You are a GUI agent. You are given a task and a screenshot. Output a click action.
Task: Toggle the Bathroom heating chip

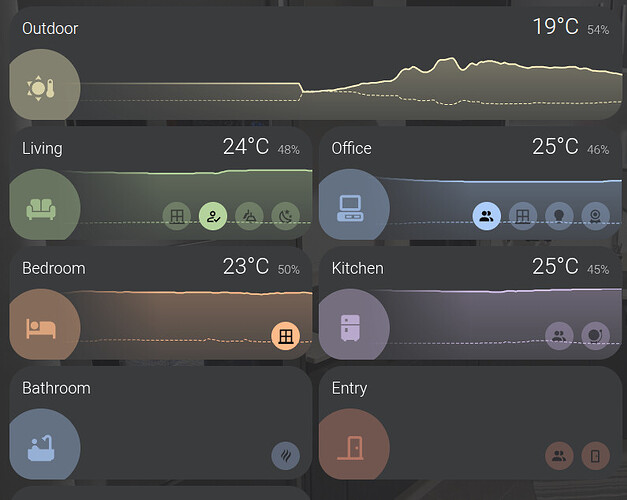285,456
